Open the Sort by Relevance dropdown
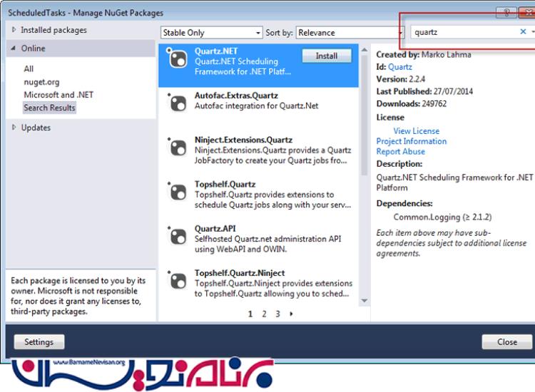The image size is (535, 392). [x=349, y=33]
